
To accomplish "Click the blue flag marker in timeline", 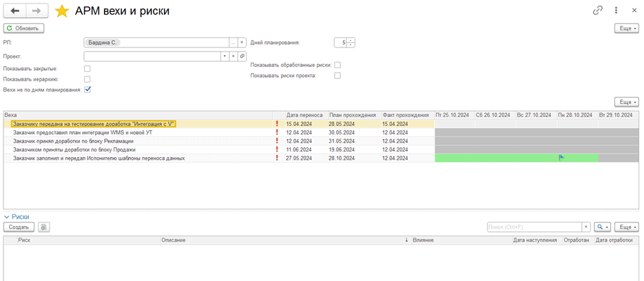I will tap(561, 158).
